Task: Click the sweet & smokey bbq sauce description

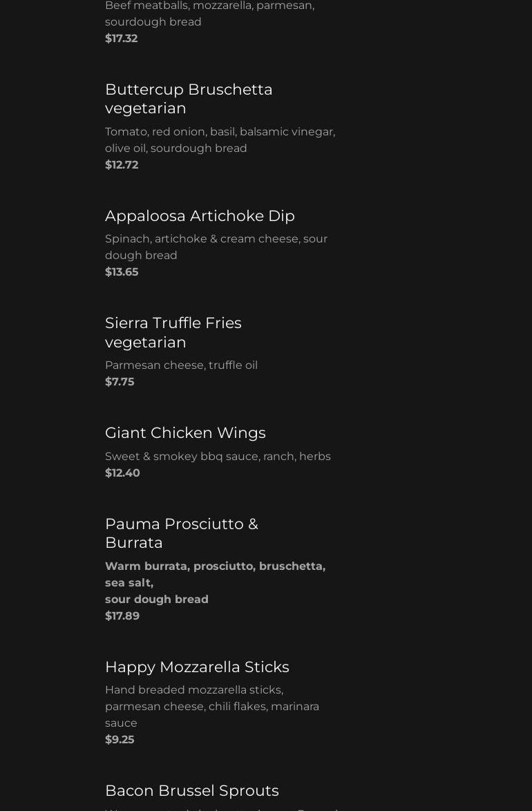Action: [218, 456]
